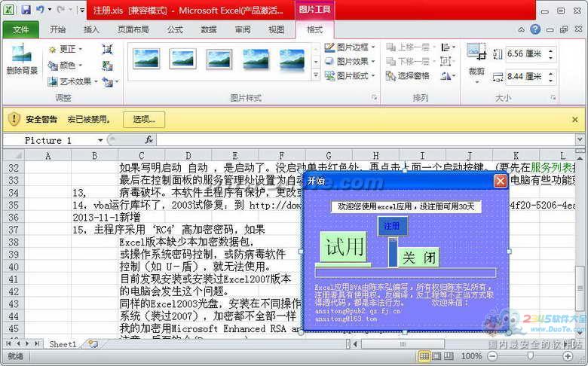Apply the fourth picture style thumbnail
The image size is (588, 366).
pos(256,59)
